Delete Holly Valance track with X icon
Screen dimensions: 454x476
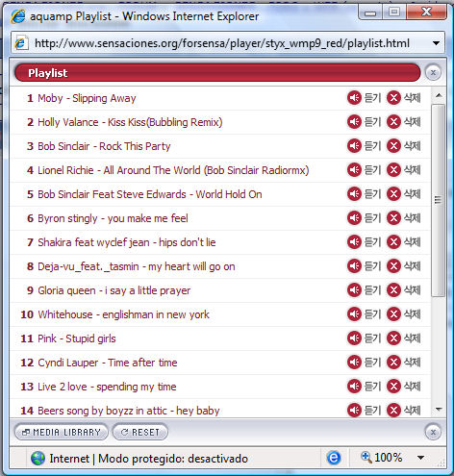[393, 122]
